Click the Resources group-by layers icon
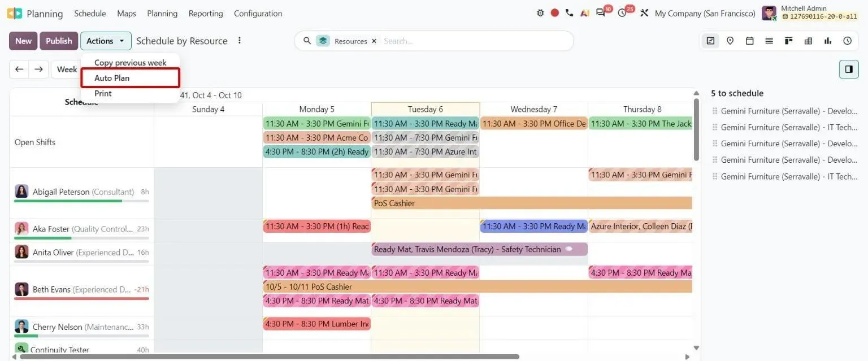868x361 pixels. tap(323, 41)
